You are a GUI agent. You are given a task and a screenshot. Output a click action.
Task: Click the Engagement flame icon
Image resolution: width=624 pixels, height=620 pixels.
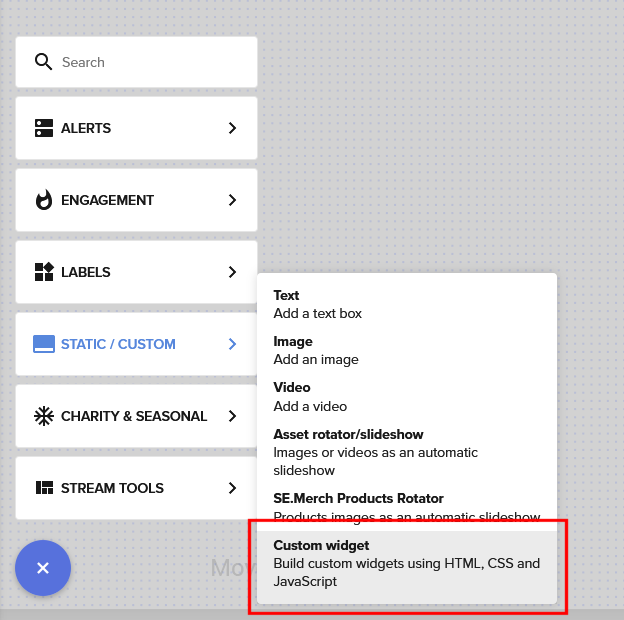coord(44,200)
